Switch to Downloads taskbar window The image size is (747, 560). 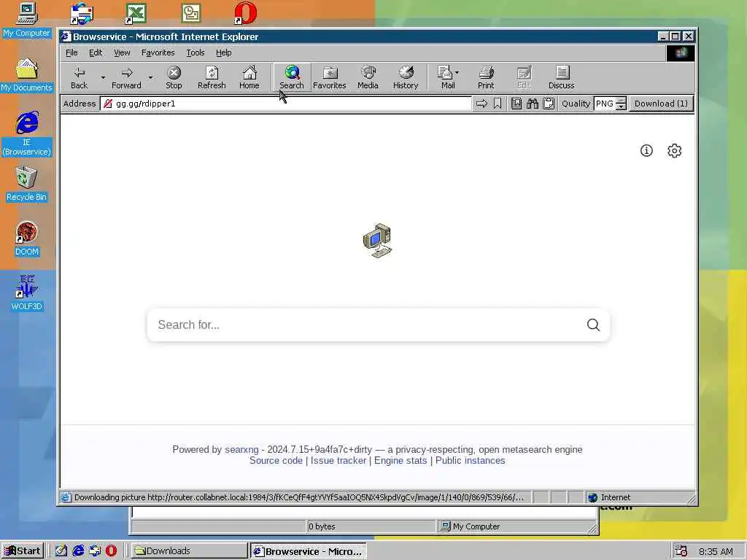coord(188,551)
